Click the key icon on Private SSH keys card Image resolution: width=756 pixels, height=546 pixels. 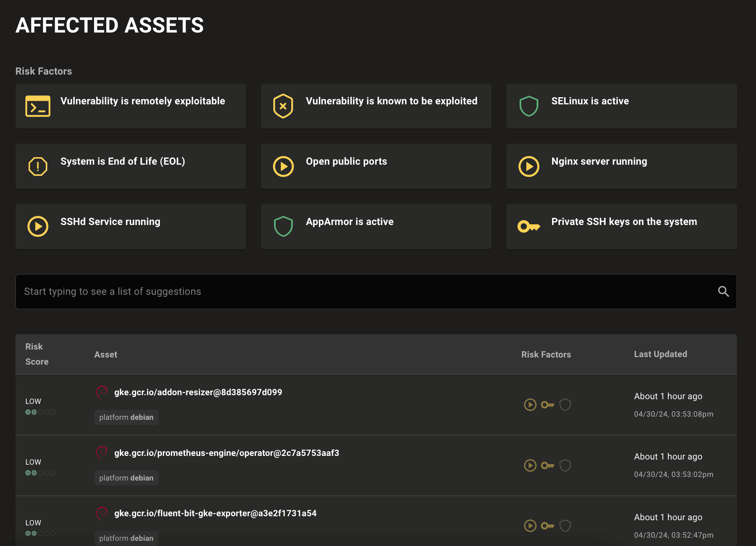529,227
